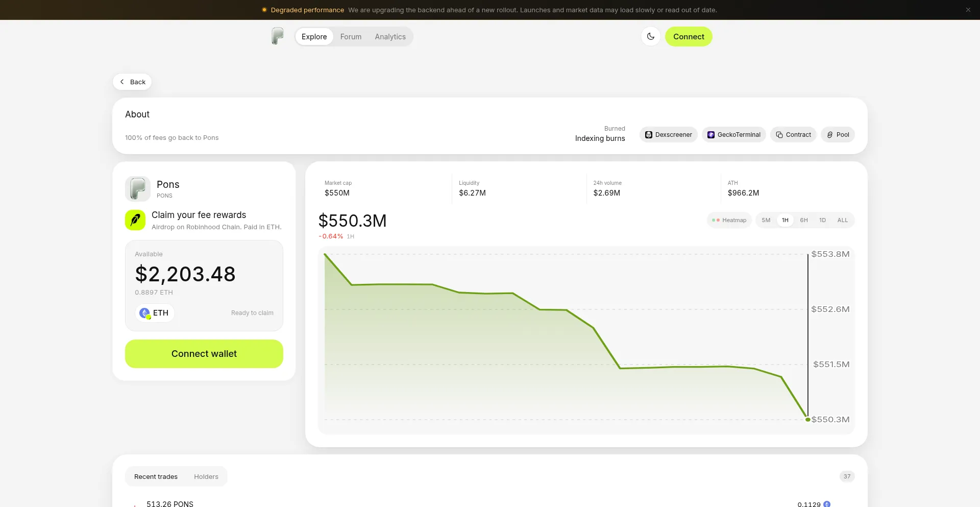Click the latest chart data point marker

click(x=807, y=420)
